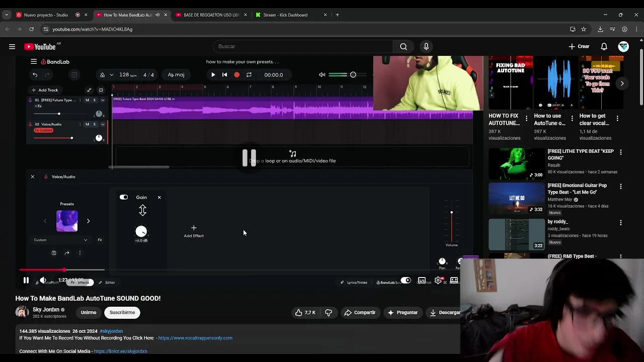Click the Crear button
644x362 pixels.
[x=579, y=47]
